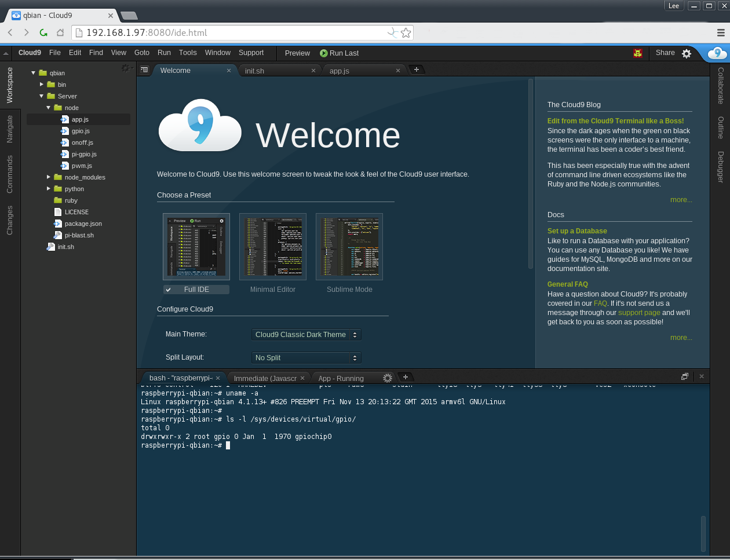Expand the node_modules folder
730x560 pixels.
point(49,177)
